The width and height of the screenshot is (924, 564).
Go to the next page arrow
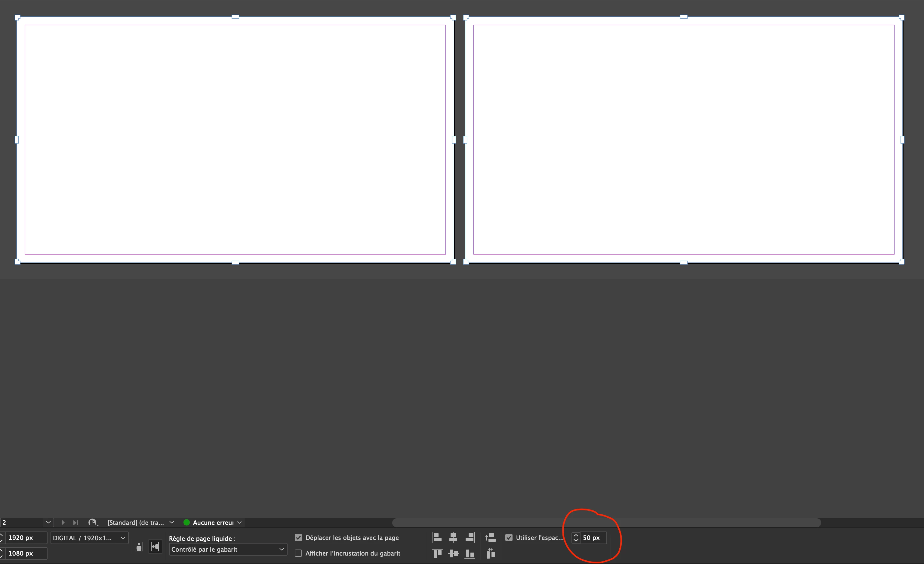[63, 522]
